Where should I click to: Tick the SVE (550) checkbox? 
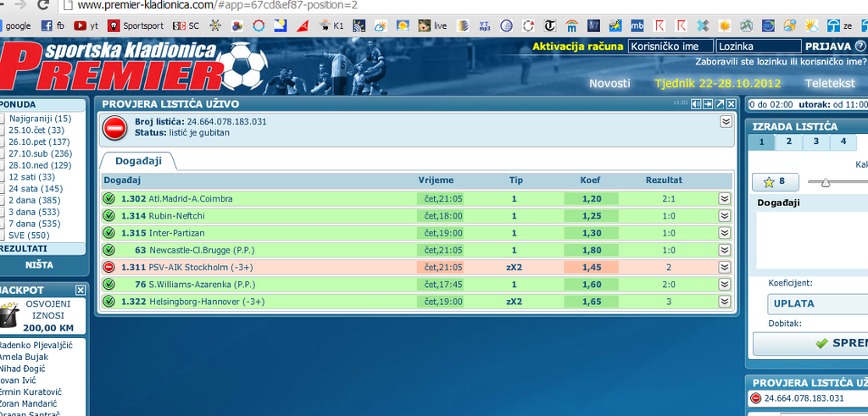tap(3, 235)
